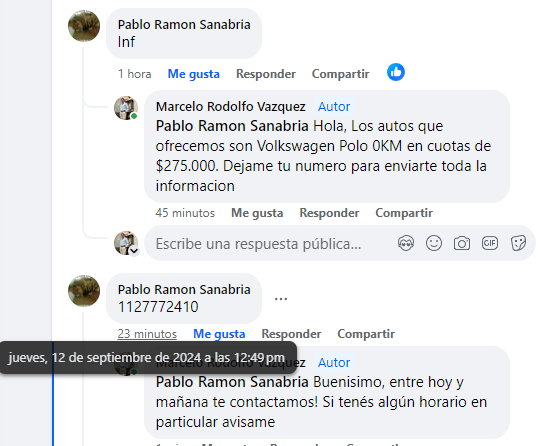This screenshot has height=446, width=538.
Task: Click Responder under the Volkswagen Polo reply
Action: [x=329, y=213]
